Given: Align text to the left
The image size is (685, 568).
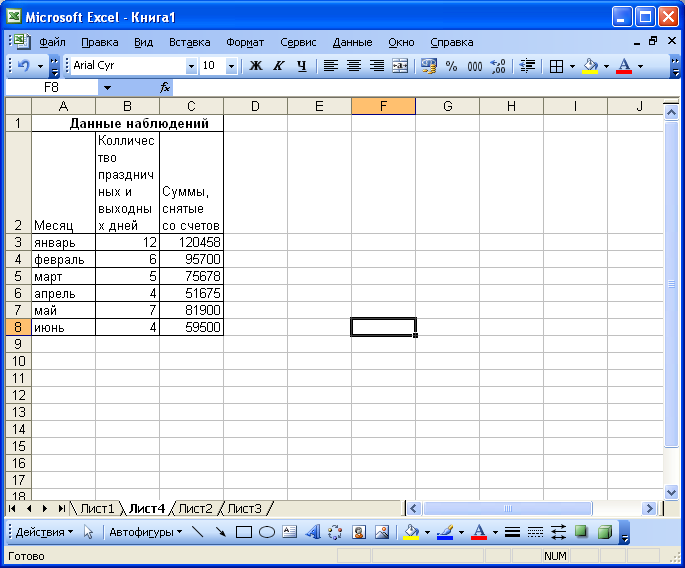Looking at the screenshot, I should [x=331, y=66].
